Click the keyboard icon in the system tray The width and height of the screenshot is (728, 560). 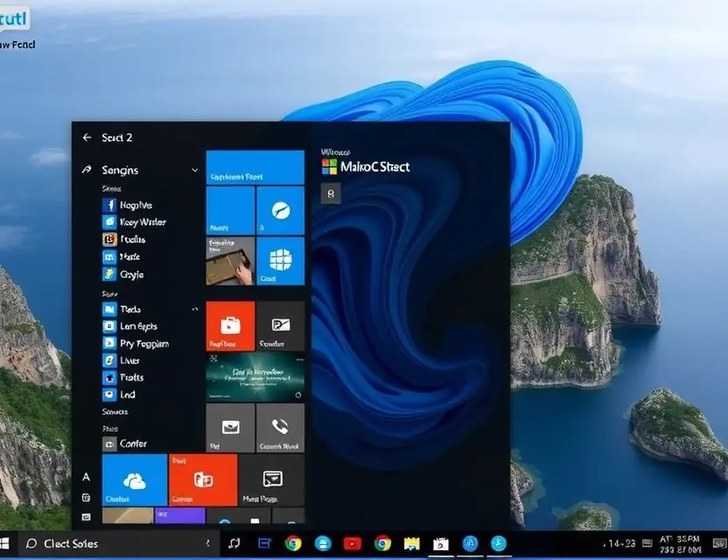click(647, 543)
